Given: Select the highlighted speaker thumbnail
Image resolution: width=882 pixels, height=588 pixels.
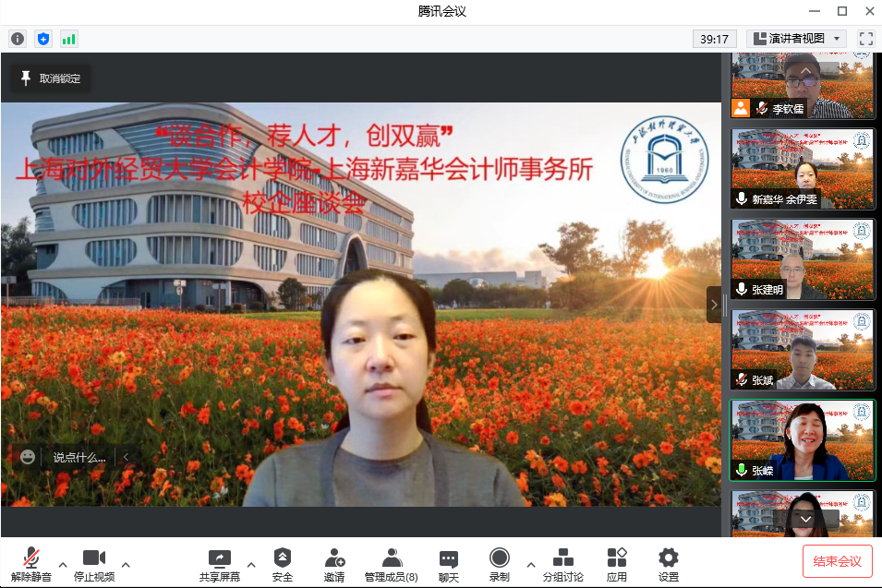Looking at the screenshot, I should pyautogui.click(x=803, y=440).
